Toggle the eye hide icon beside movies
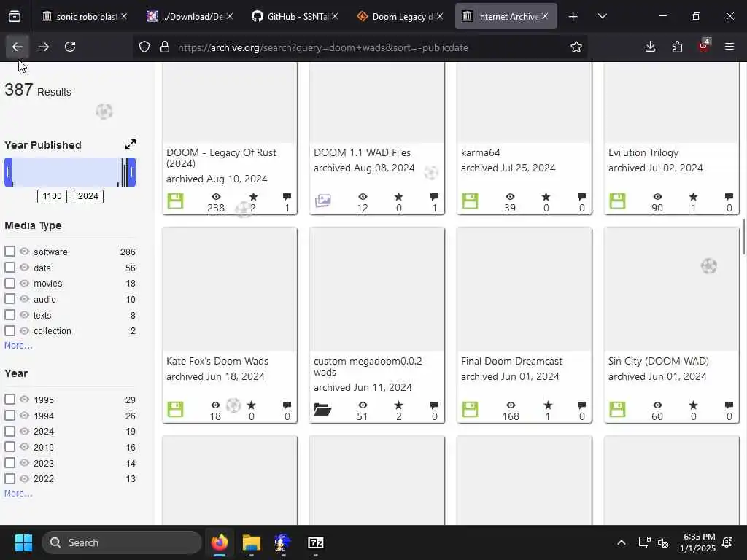Image resolution: width=747 pixels, height=560 pixels. pos(24,283)
